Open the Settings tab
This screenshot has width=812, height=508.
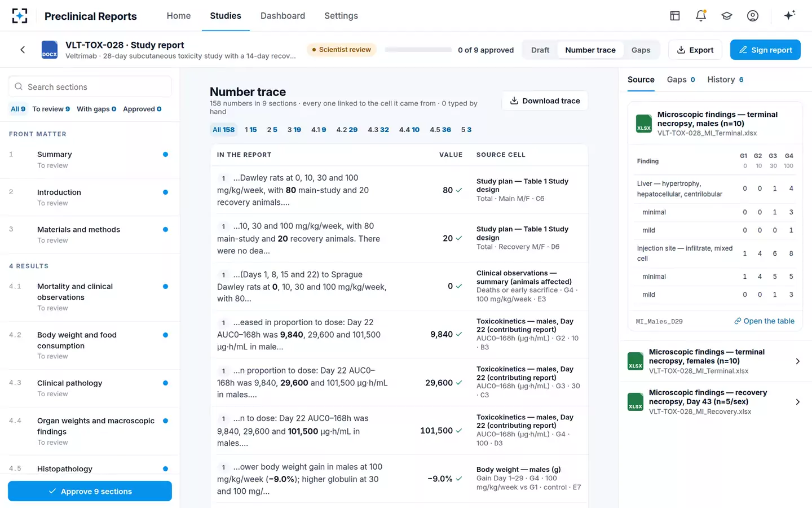coord(341,16)
